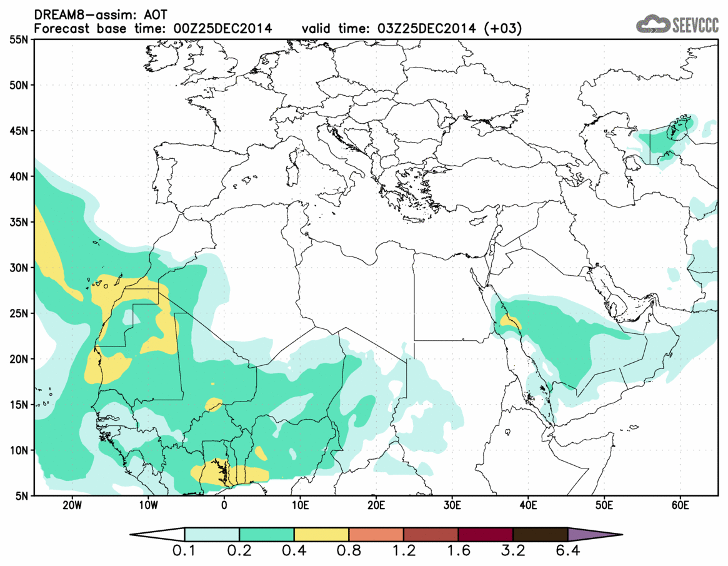Screen dimensions: 728x566
Task: Click the 'DREAM8-assim: AOT' title text
Action: tap(101, 14)
